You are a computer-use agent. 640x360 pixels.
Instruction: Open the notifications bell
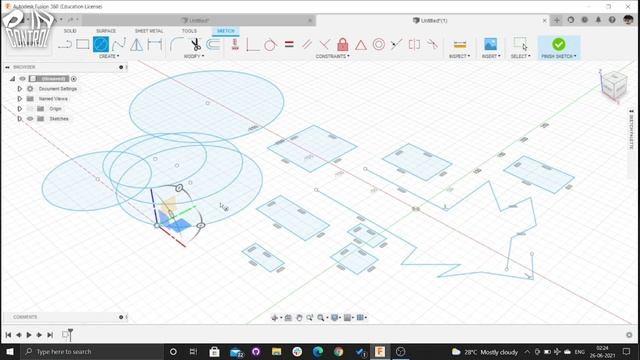point(598,20)
